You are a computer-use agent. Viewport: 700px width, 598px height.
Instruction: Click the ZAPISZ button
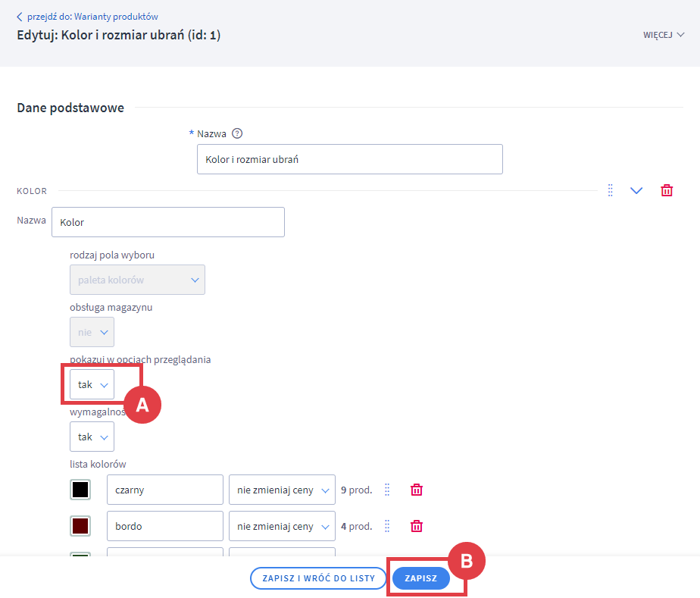click(420, 578)
